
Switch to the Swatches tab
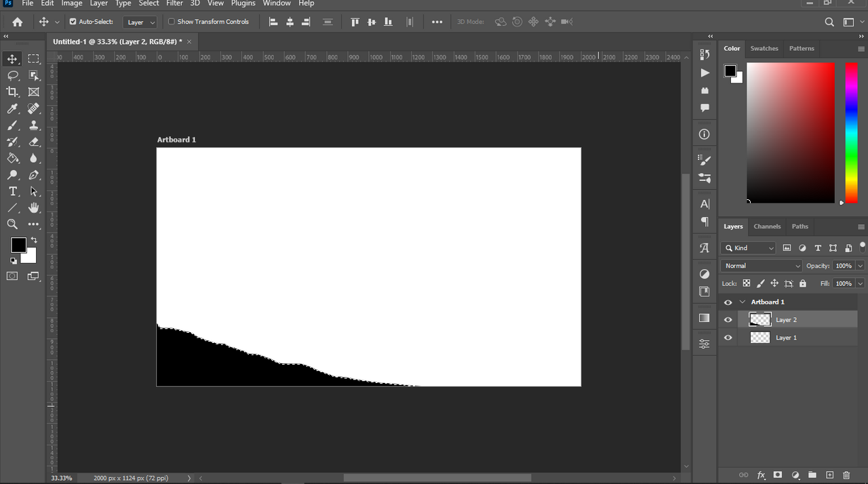pyautogui.click(x=764, y=48)
